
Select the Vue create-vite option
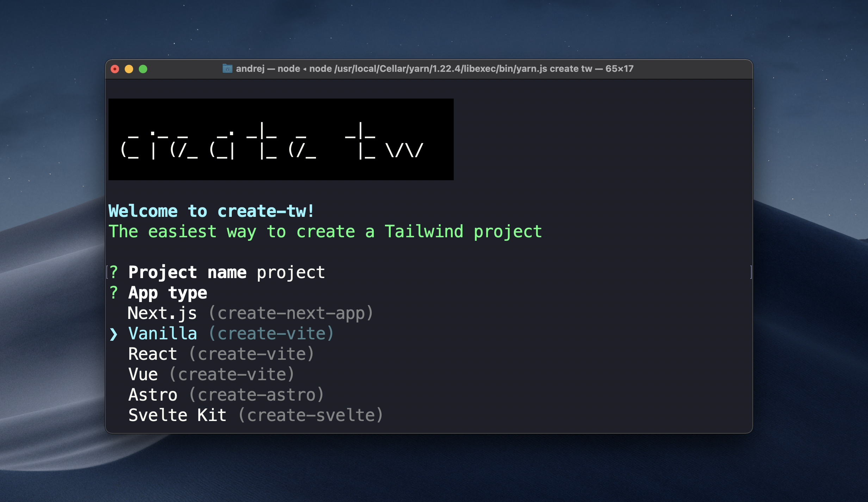point(211,374)
